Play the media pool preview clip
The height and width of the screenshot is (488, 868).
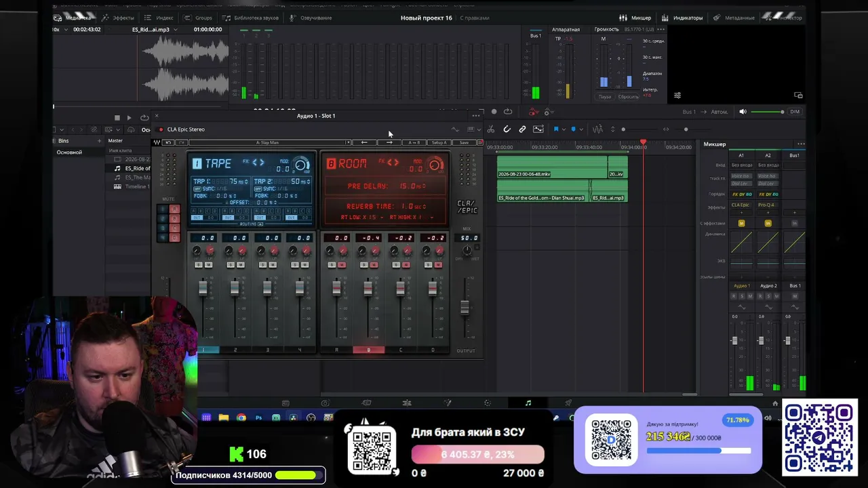(x=129, y=118)
